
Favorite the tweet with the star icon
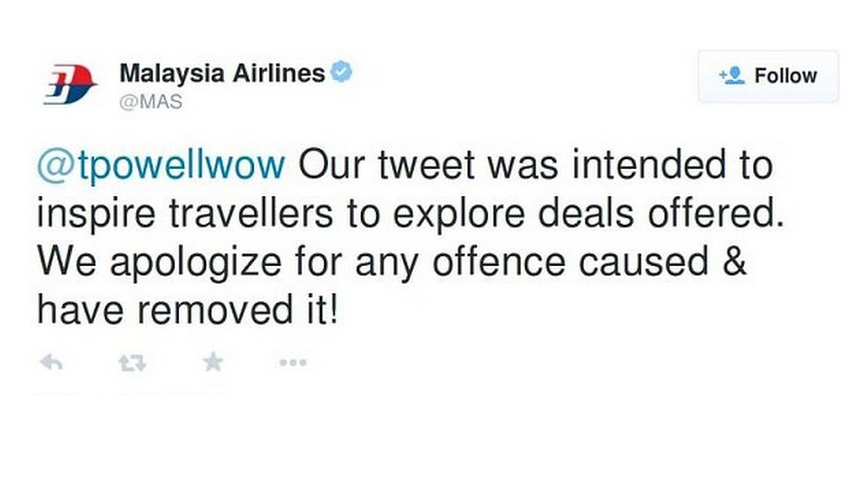coord(213,362)
